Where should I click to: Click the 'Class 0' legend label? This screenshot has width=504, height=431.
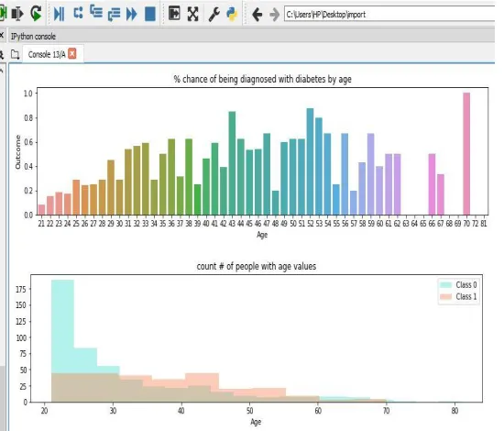(x=466, y=284)
